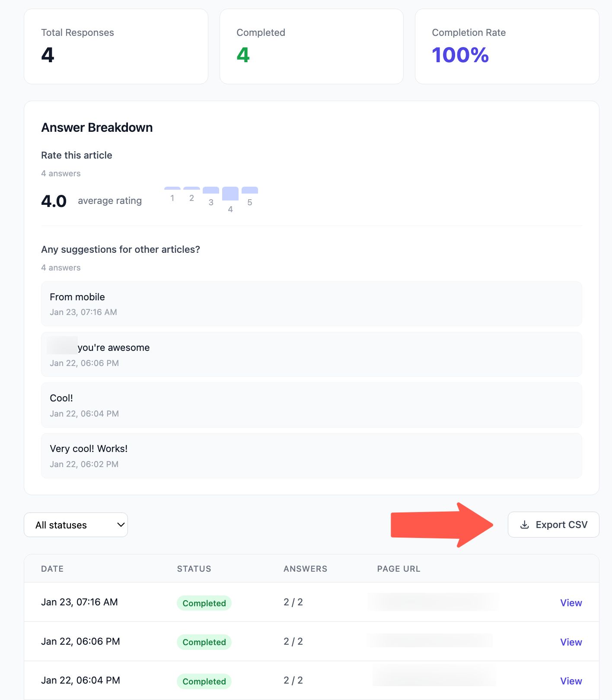612x700 pixels.
Task: Click the 'Rate this article' question
Action: [76, 155]
